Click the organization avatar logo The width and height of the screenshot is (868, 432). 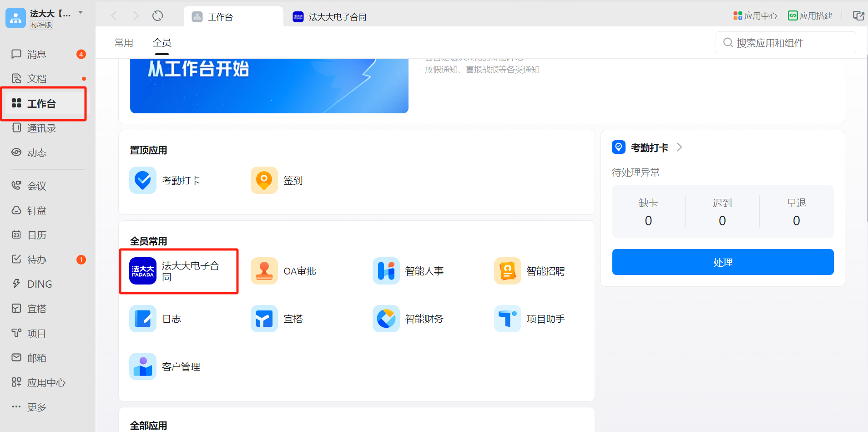point(16,18)
